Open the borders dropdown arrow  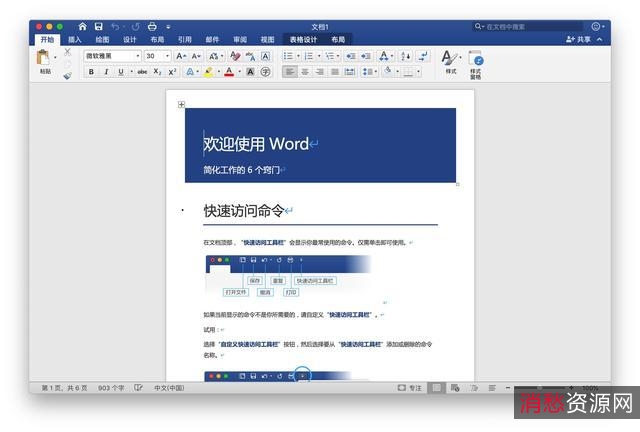[418, 72]
